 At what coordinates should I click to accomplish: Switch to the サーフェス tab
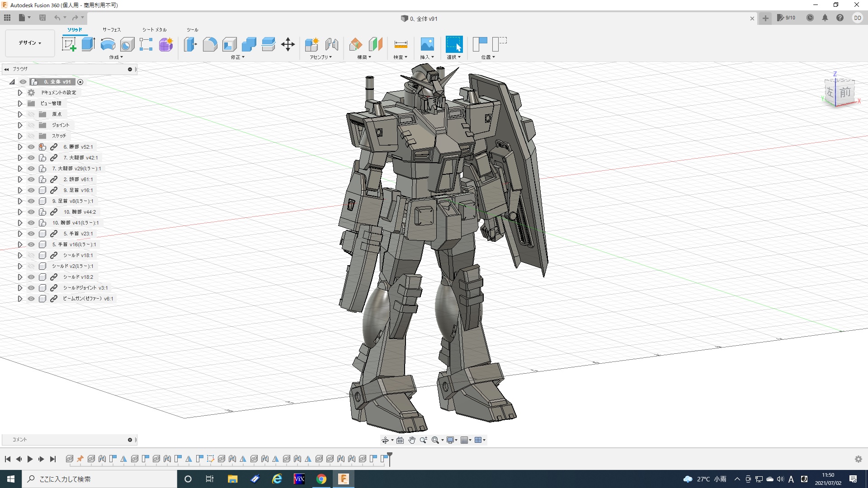tap(111, 30)
